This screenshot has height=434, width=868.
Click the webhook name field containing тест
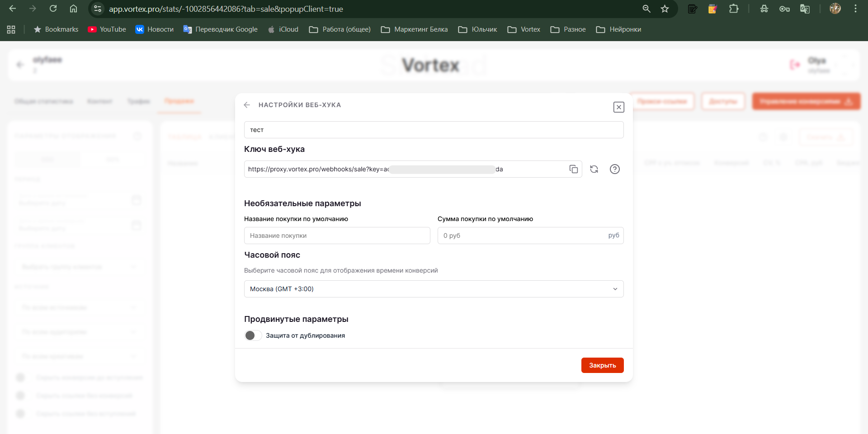coord(434,130)
